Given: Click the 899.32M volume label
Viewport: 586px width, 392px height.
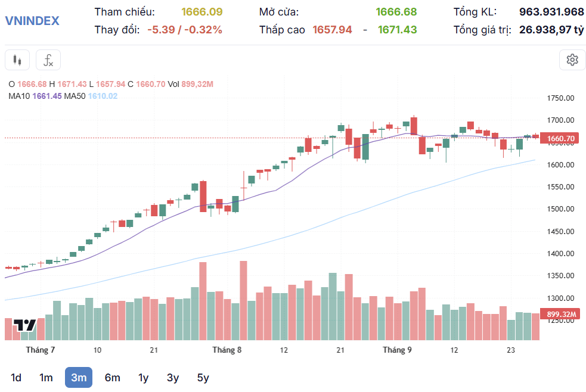Looking at the screenshot, I should click(559, 314).
